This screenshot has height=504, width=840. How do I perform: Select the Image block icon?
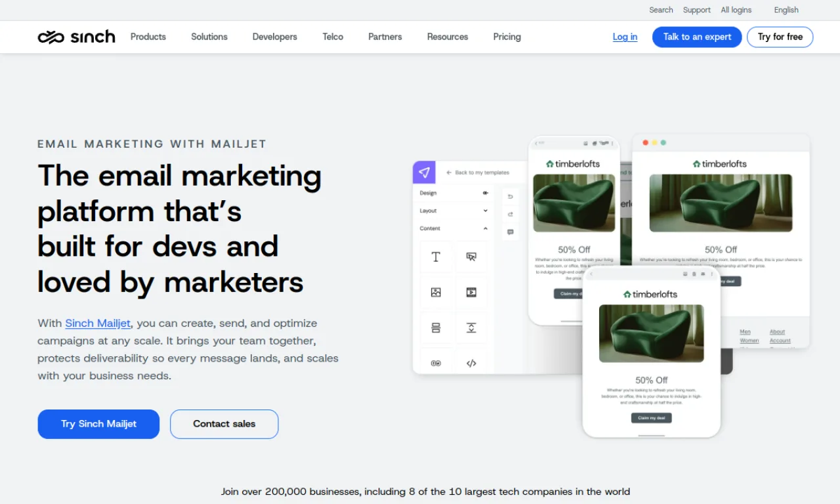[436, 292]
